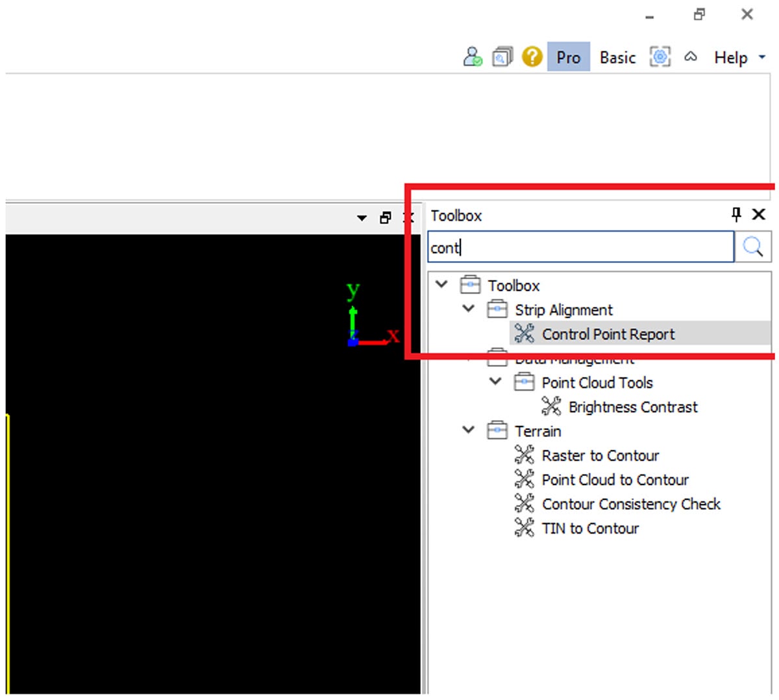Screen dimensions: 779x700
Task: Click the Toolbox search magnifier icon
Action: 753,247
